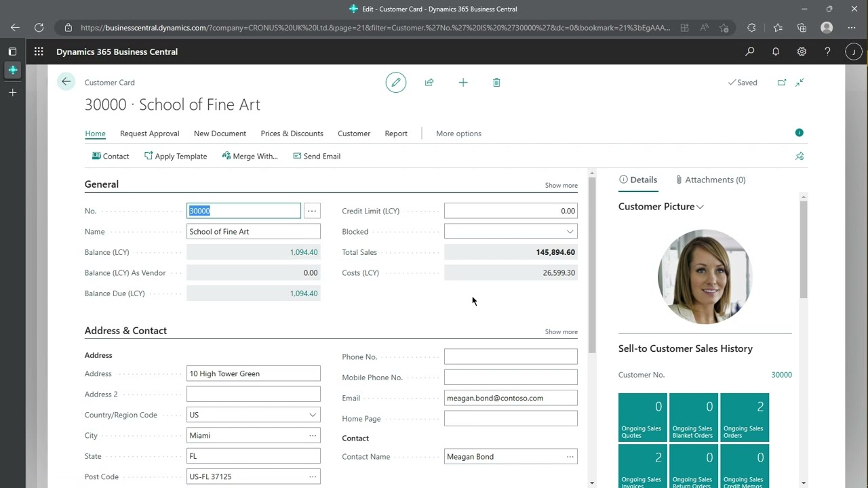Share the customer card via share icon

429,83
